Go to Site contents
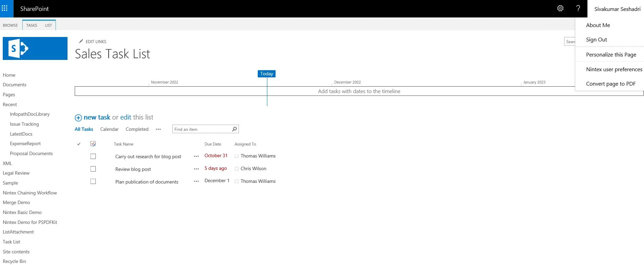644x265 pixels. 16,252
